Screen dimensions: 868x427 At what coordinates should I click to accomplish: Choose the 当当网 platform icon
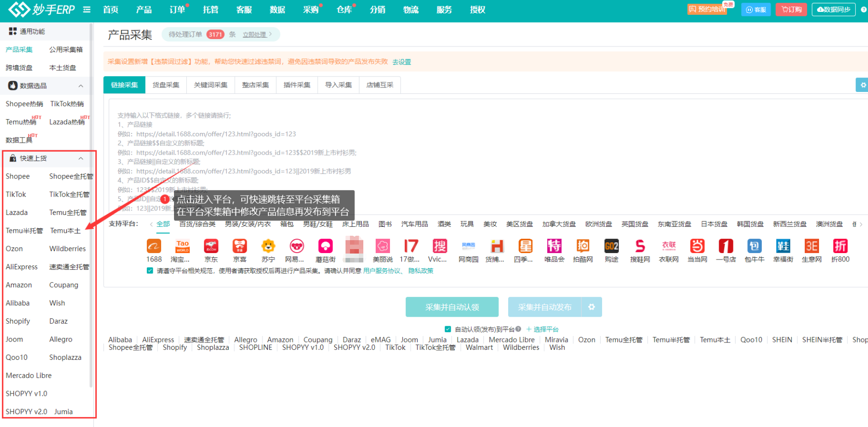tap(697, 246)
